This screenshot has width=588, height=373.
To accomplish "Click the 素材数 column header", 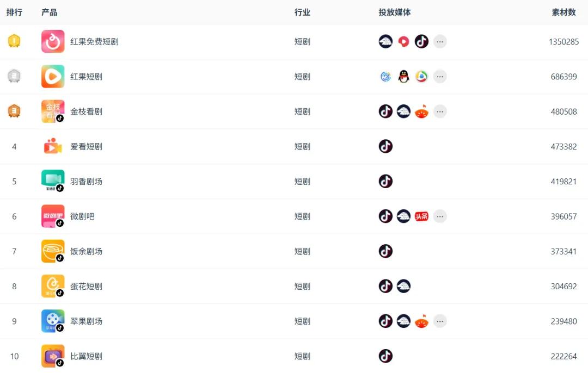I will coord(563,12).
